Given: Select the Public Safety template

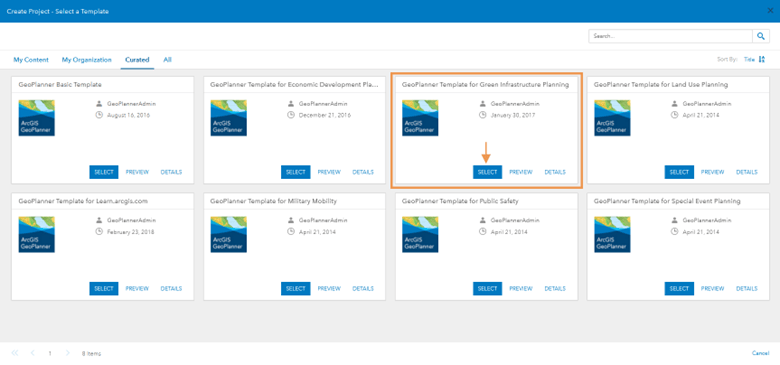Looking at the screenshot, I should point(488,288).
